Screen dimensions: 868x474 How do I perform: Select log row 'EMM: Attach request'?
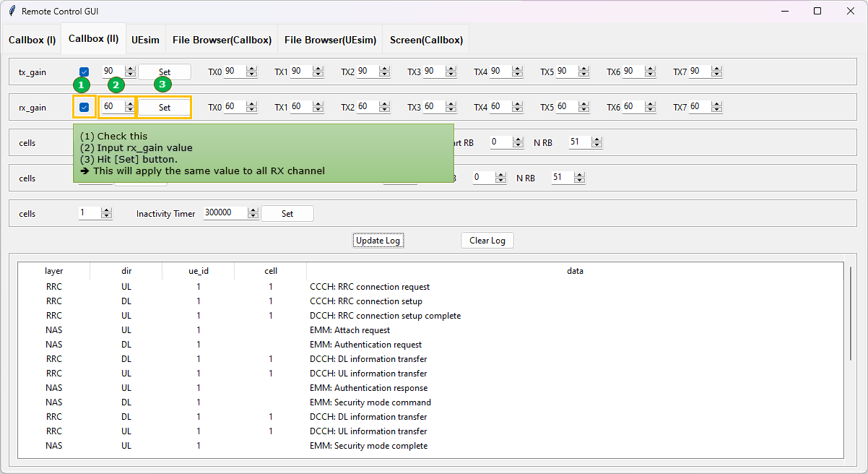click(430, 330)
